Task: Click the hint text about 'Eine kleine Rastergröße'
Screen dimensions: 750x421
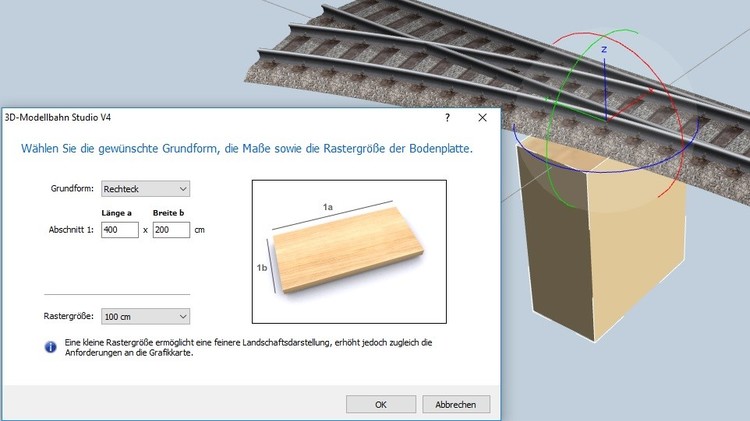Action: [248, 348]
